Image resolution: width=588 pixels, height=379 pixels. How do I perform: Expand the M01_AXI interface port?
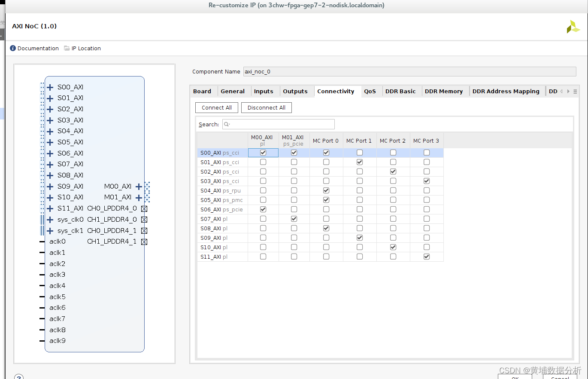tap(139, 197)
